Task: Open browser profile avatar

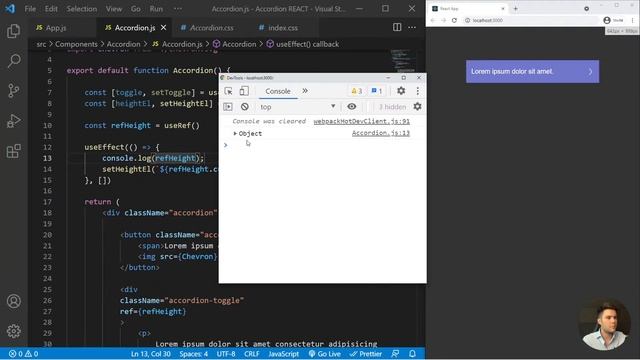Action: 607,20
